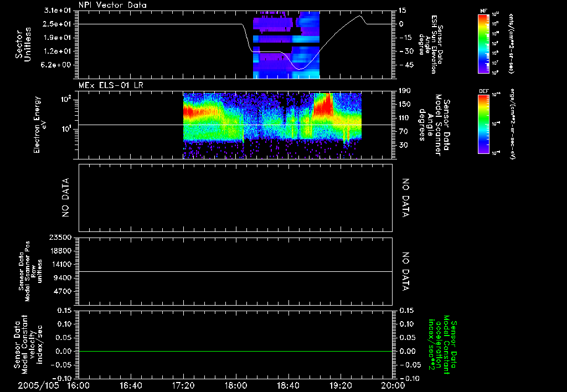567x392 pixels.
Task: Click the '4700' scanner position tick label
Action: click(63, 291)
